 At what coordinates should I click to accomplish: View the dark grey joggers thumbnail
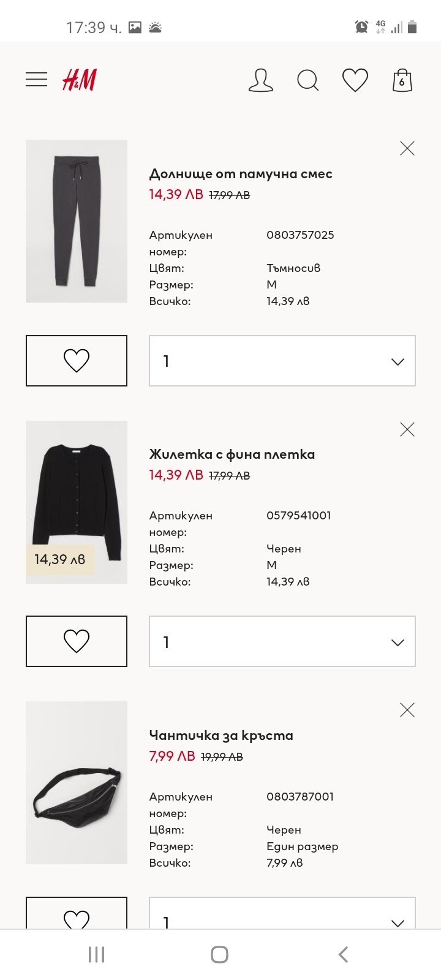[x=77, y=221]
